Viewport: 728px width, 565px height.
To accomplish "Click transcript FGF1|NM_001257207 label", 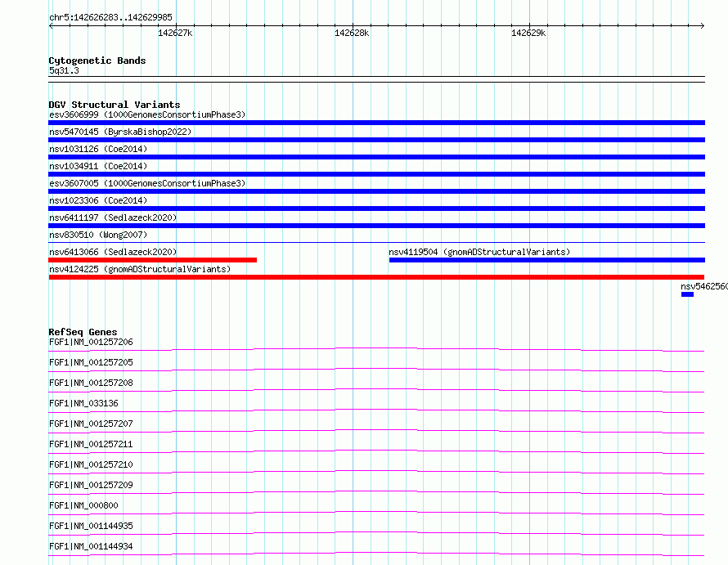I will pos(91,424).
